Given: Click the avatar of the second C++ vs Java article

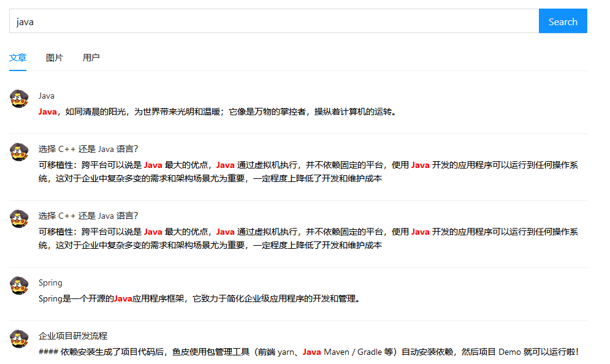Looking at the screenshot, I should click(x=18, y=218).
